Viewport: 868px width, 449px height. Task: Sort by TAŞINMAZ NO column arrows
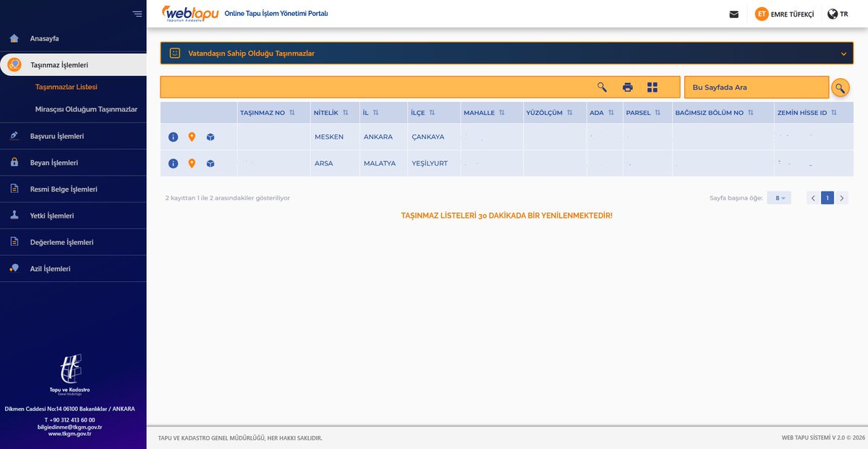tap(292, 113)
